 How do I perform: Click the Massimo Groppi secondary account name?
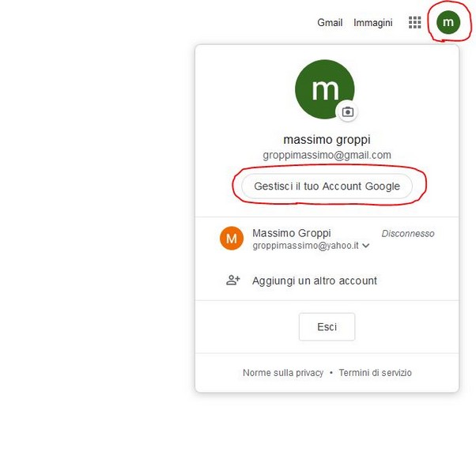(292, 233)
